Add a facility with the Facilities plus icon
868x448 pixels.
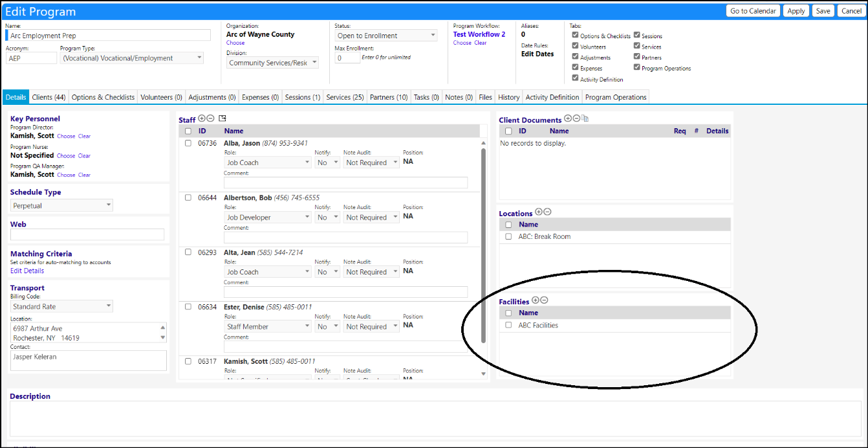pyautogui.click(x=536, y=300)
